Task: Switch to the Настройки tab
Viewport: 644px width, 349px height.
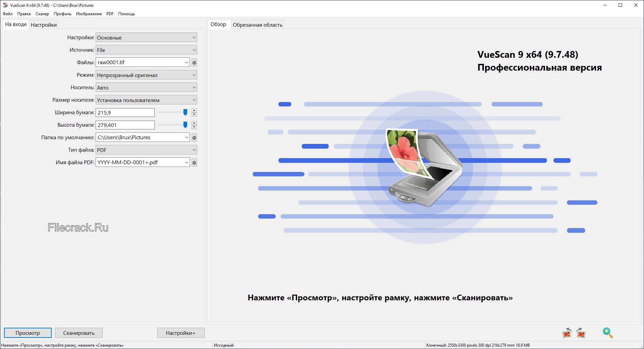Action: [x=44, y=24]
